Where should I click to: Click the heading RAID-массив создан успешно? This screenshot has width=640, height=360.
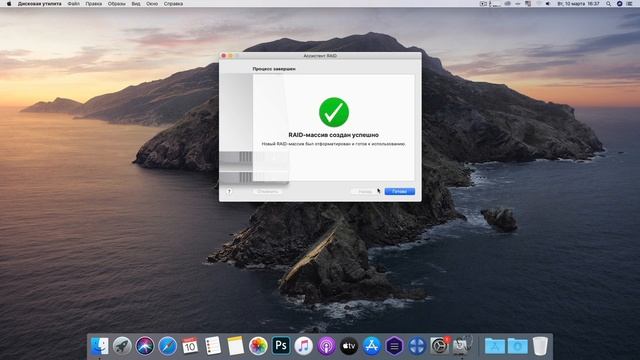(x=333, y=135)
